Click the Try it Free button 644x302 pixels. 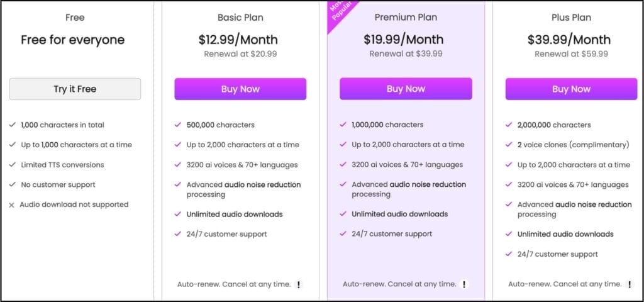[75, 89]
